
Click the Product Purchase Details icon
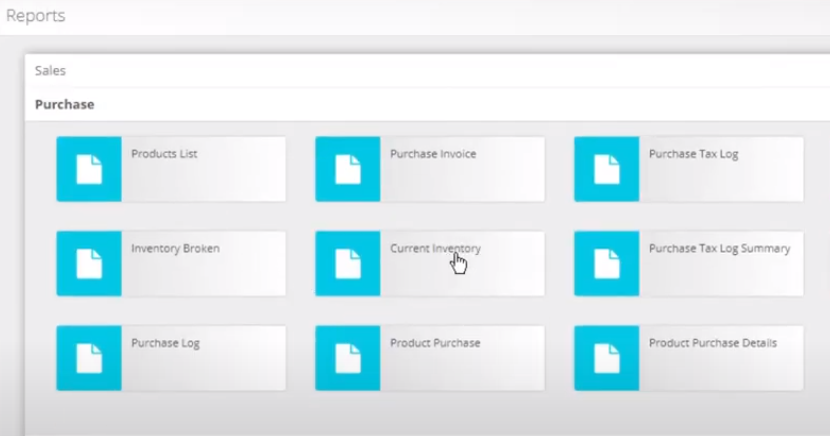(607, 358)
